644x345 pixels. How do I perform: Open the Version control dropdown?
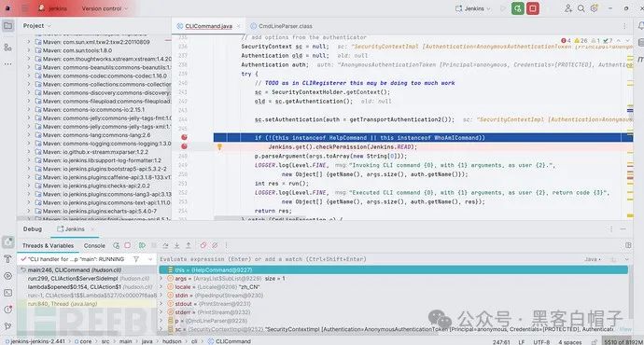[x=105, y=8]
